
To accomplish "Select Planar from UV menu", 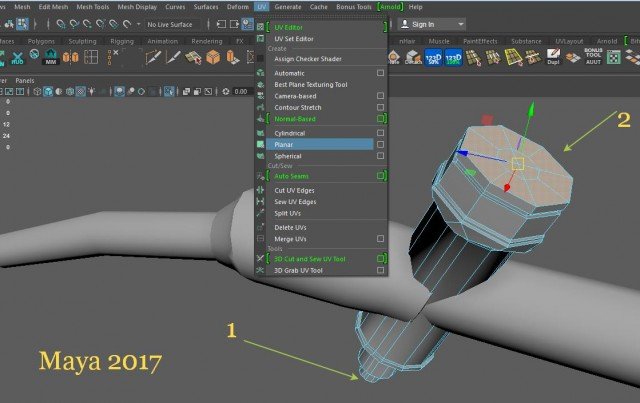I will coord(320,145).
